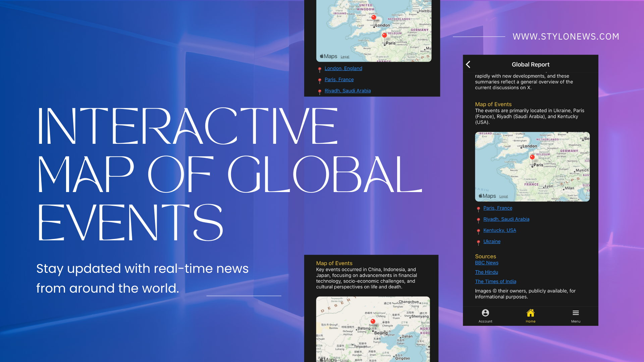The image size is (644, 362).
Task: Click the WWW.STYLONEWS.COM website text
Action: [x=566, y=37]
